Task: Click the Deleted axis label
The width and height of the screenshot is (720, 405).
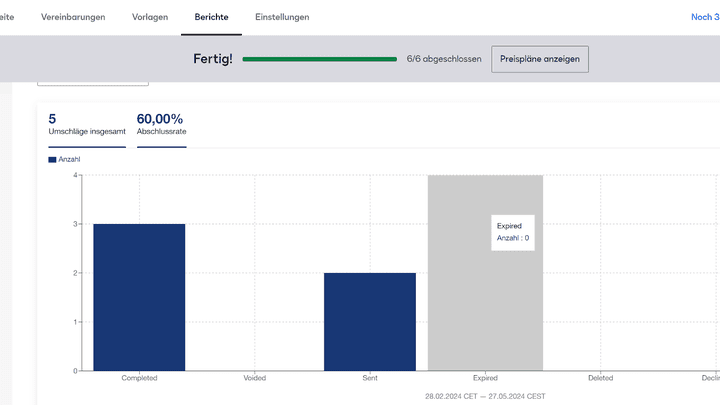Action: coord(600,379)
